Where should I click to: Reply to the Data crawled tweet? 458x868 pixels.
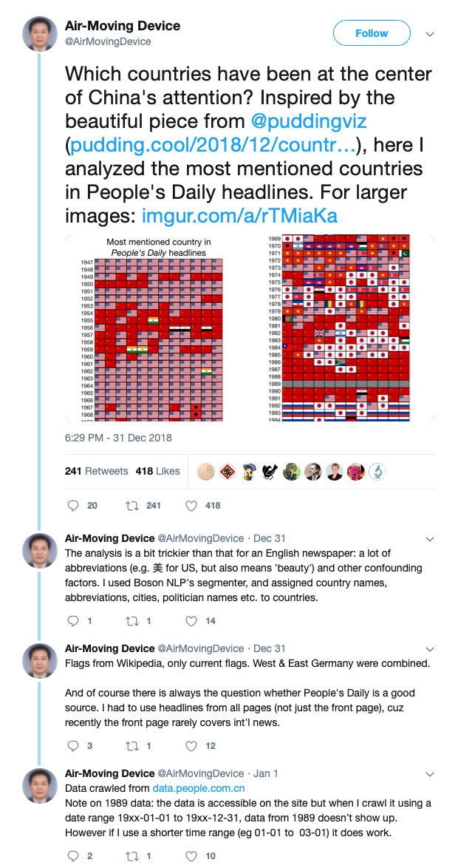[x=73, y=856]
